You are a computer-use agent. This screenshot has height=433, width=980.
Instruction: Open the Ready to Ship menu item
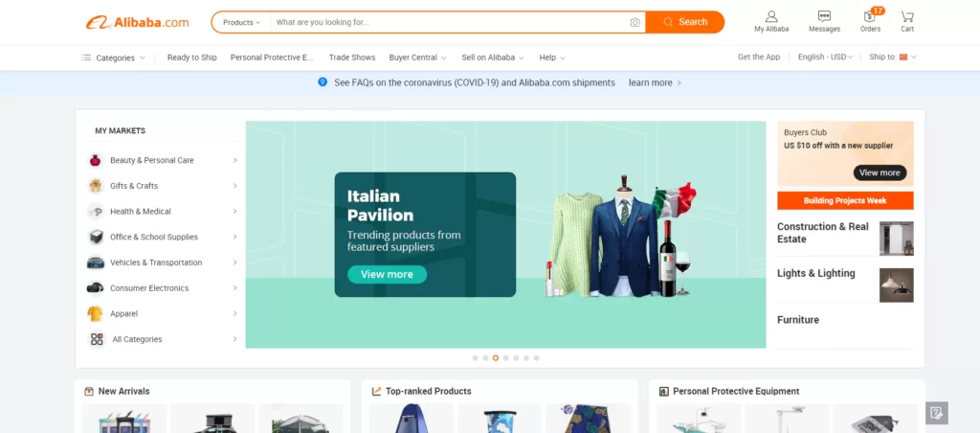pyautogui.click(x=191, y=57)
